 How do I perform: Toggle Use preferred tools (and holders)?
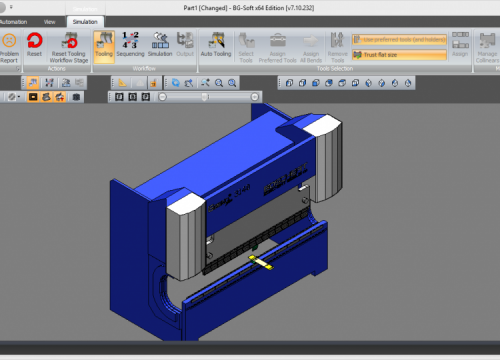[x=399, y=40]
